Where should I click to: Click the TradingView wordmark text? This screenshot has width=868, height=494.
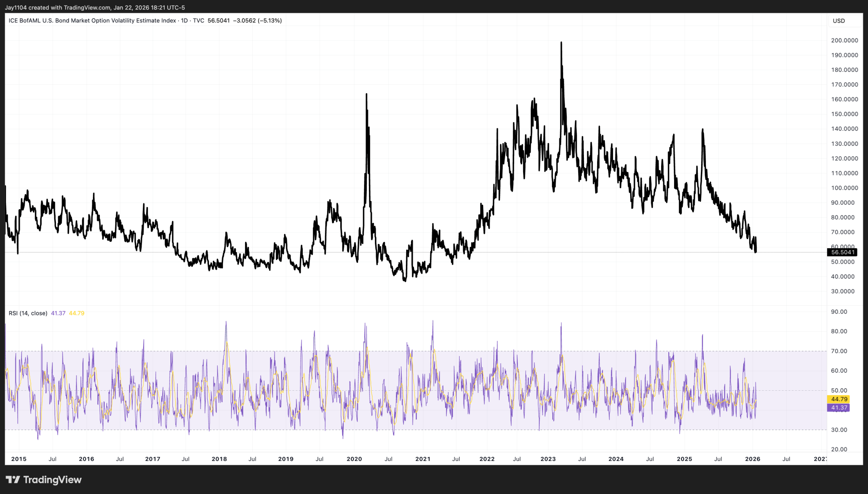point(52,479)
